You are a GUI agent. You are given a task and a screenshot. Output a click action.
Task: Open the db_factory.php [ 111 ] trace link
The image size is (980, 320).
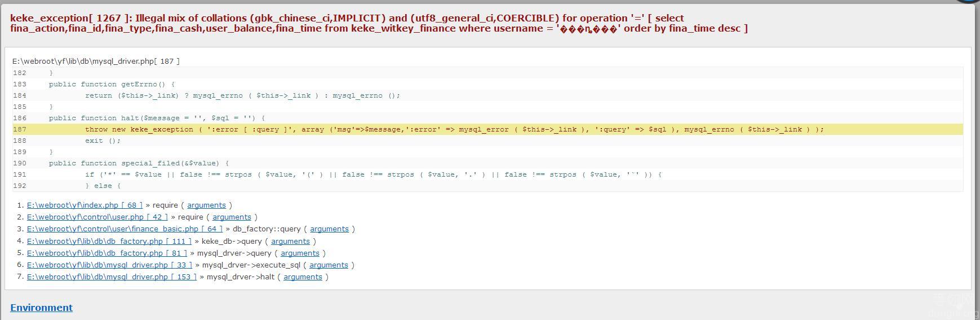[x=109, y=242]
